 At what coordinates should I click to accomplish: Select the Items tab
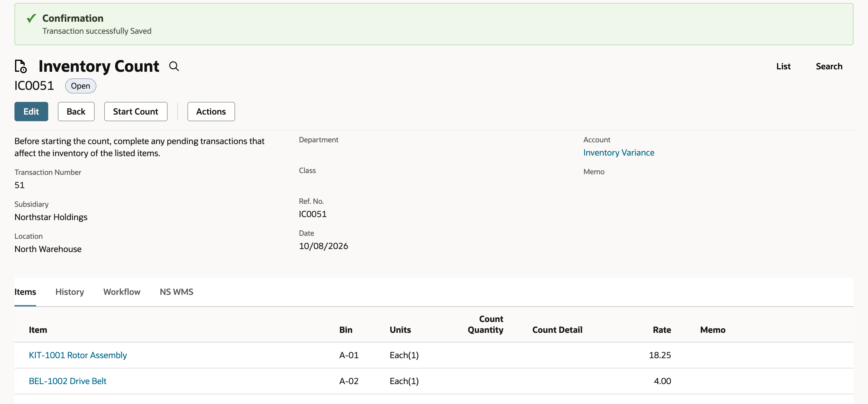(25, 292)
